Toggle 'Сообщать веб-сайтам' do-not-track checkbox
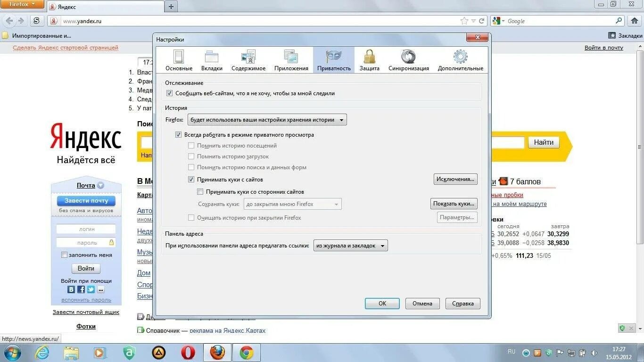 (x=169, y=93)
